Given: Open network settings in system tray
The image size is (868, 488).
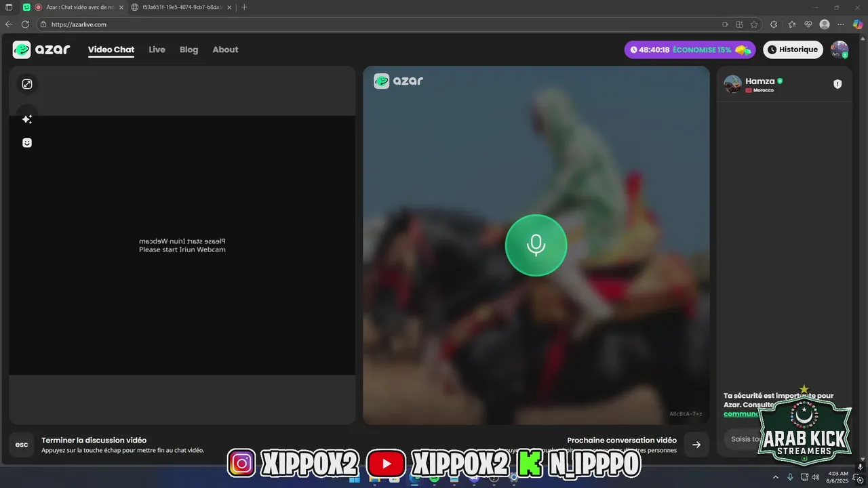Looking at the screenshot, I should 804,477.
